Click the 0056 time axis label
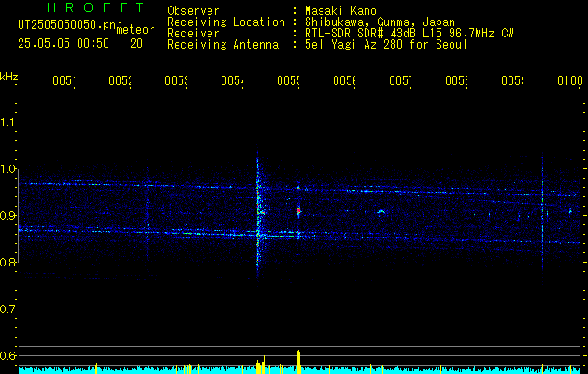 click(x=344, y=80)
